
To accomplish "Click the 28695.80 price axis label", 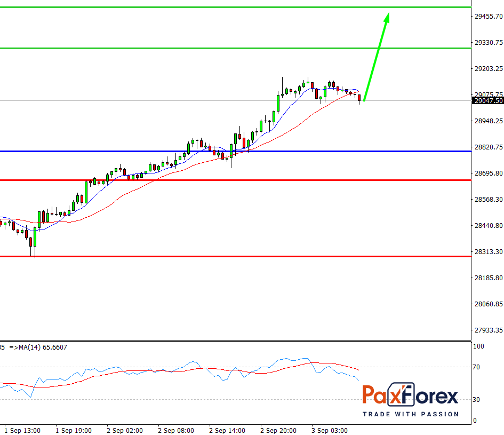I will (x=489, y=173).
